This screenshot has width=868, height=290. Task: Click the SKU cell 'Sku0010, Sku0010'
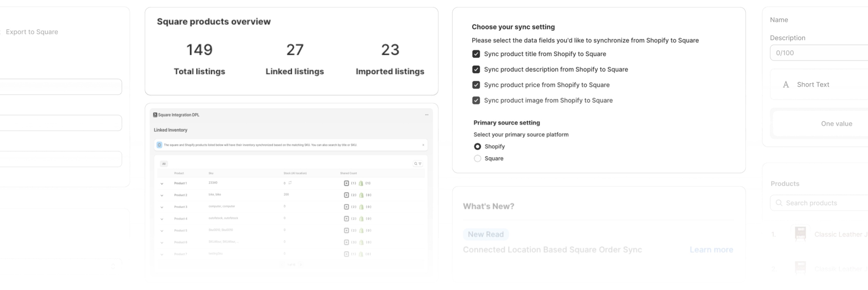[220, 230]
